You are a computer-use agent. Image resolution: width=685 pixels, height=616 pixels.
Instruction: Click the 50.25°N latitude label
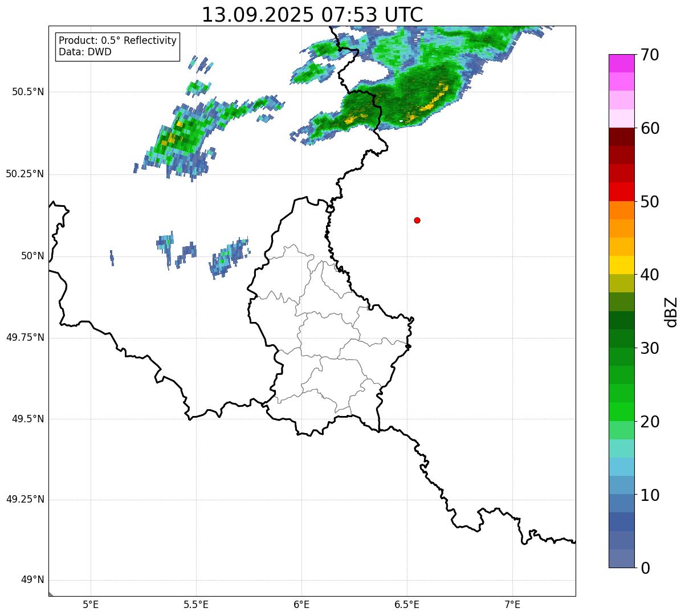(25, 174)
